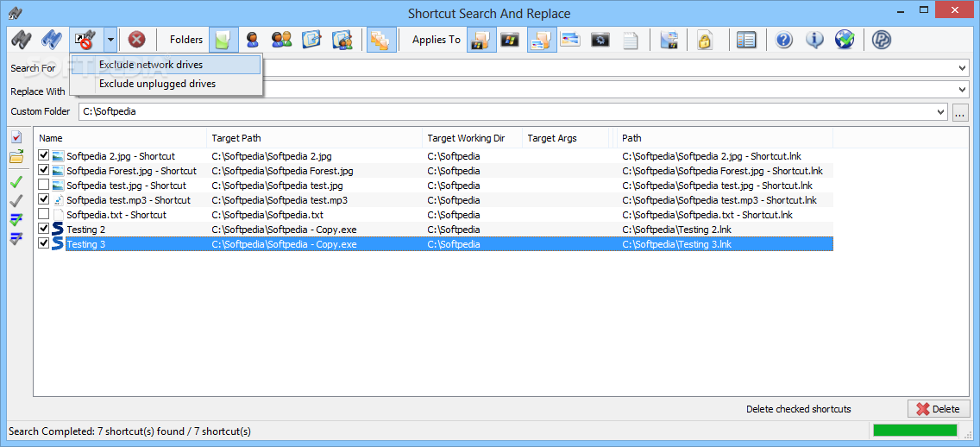The width and height of the screenshot is (980, 447).
Task: Click the red X stop search icon
Action: 137,40
